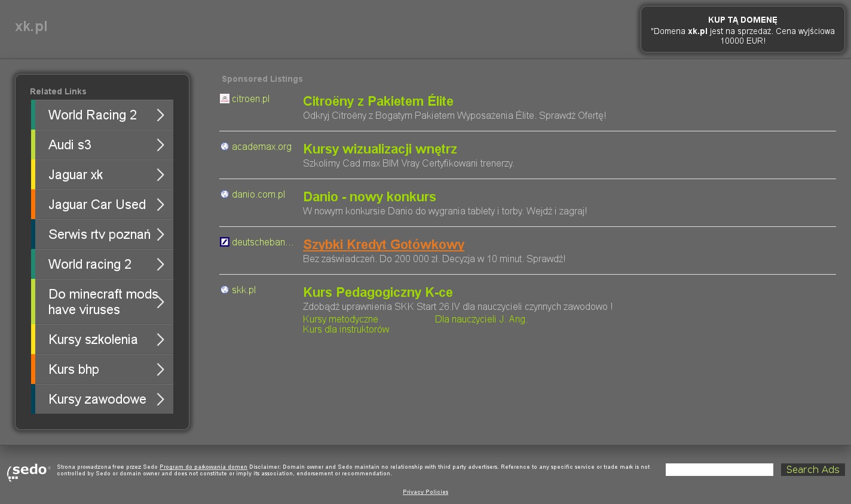
Task: Open the Serwis rtv poznań link
Action: tap(102, 235)
